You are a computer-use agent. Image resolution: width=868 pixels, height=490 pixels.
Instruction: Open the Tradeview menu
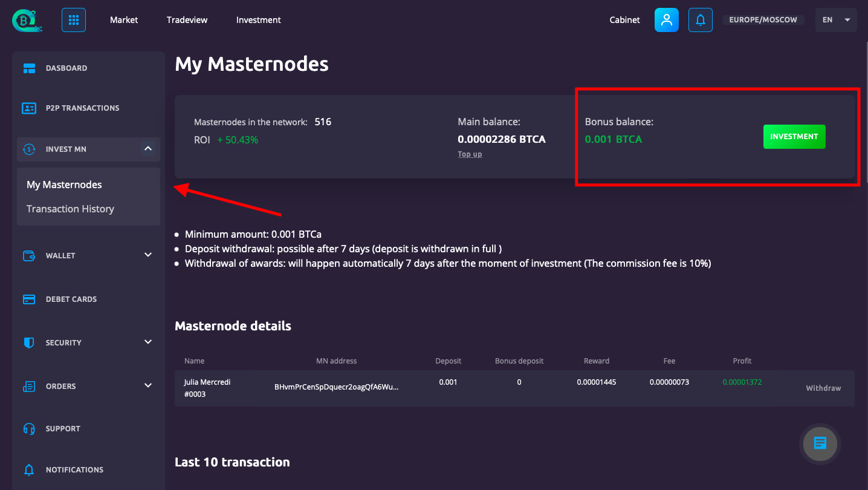pos(187,20)
